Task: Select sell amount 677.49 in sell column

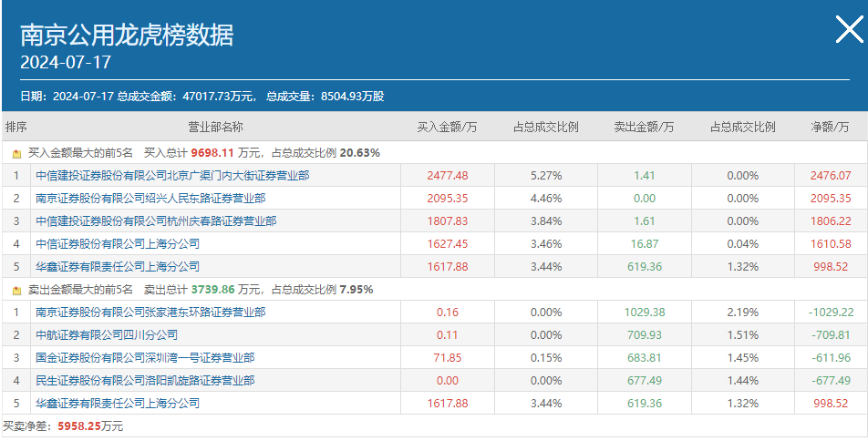Action: coord(645,380)
